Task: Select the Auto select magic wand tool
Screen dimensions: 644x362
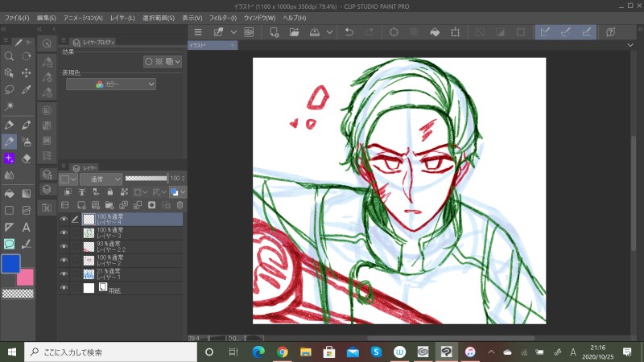Action: 9,106
